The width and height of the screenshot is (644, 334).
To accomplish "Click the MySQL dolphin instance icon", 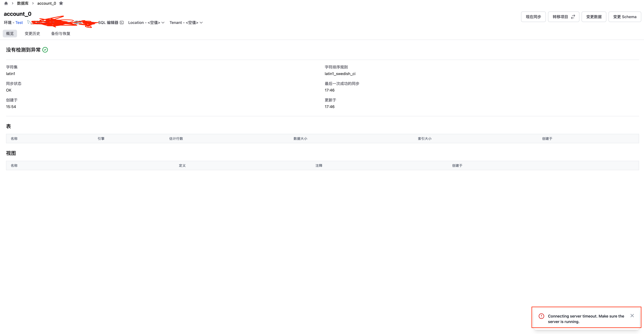I will click(x=29, y=22).
